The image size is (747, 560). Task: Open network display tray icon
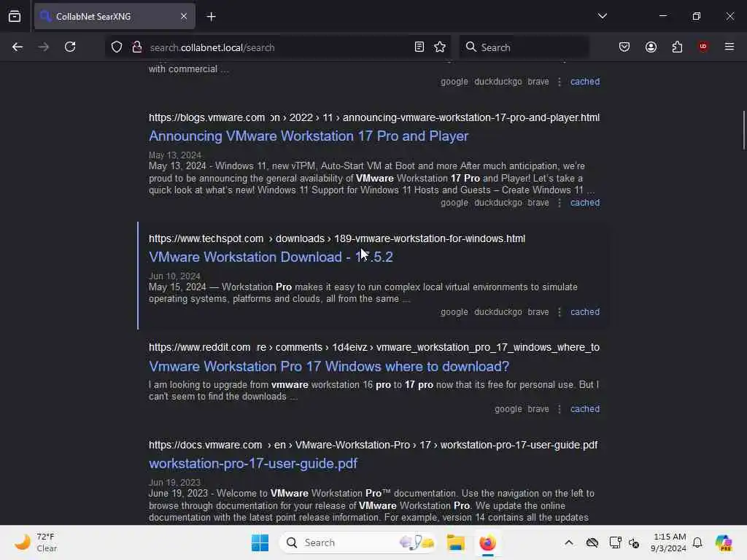pos(615,542)
